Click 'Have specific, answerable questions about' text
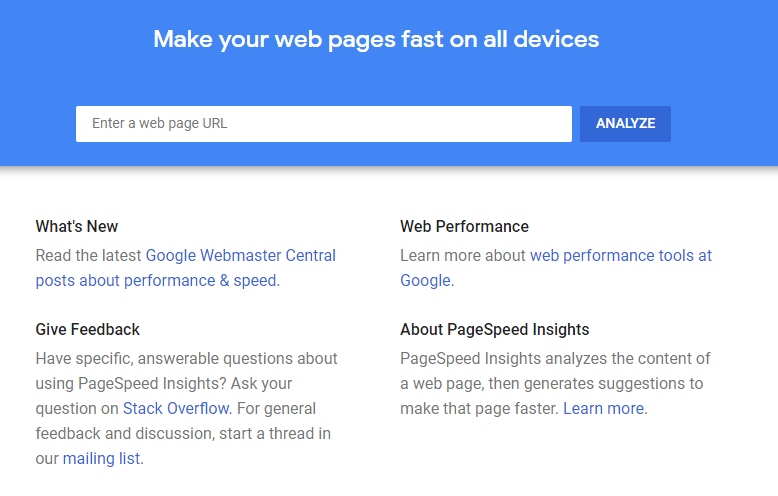Screen dimensions: 778x496 tap(187, 359)
